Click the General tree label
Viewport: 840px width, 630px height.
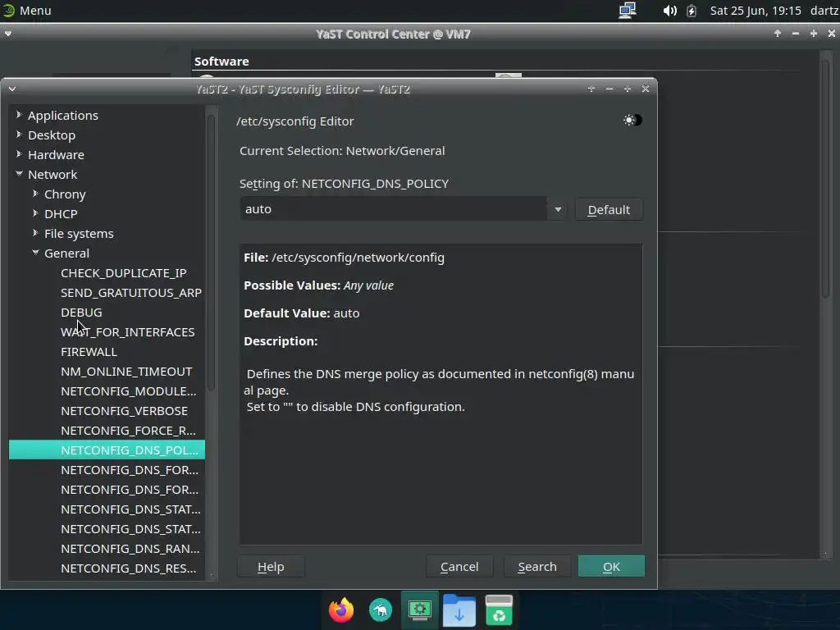[66, 253]
